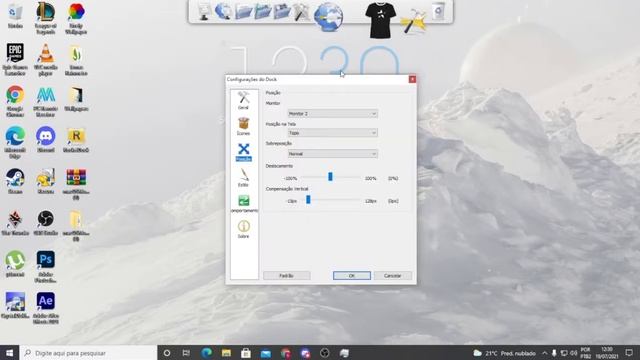Image resolution: width=640 pixels, height=360 pixels.
Task: Click the large enlarged globe in the dock
Action: [328, 17]
